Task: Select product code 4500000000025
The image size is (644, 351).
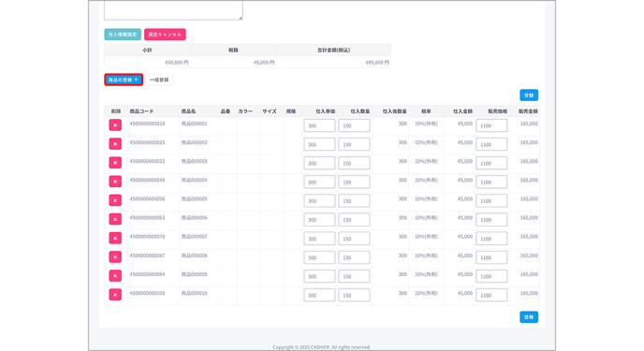Action: [x=147, y=142]
